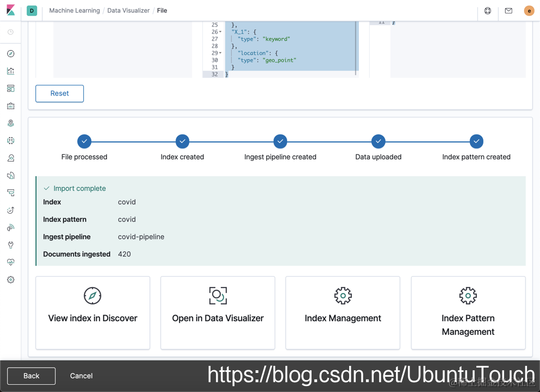Click the Index pattern created step circle
540x392 pixels.
[x=476, y=141]
